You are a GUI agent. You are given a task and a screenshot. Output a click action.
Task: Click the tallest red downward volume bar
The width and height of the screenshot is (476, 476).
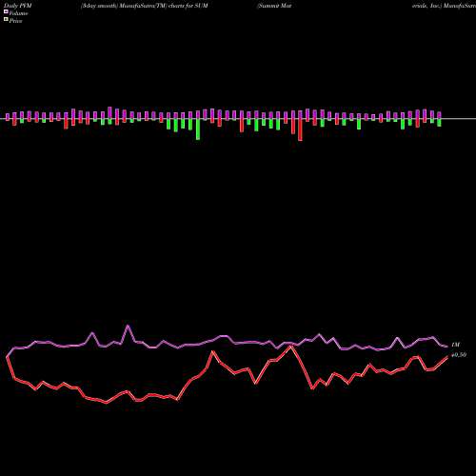point(300,129)
